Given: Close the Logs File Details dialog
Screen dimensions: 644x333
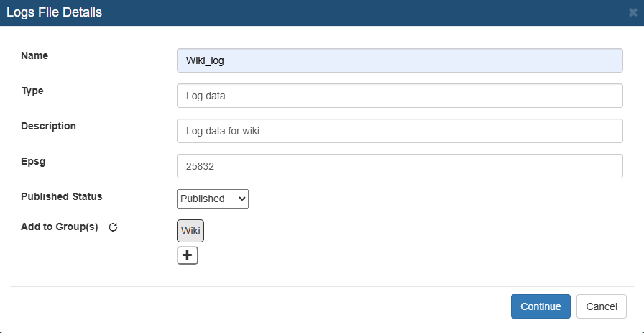Looking at the screenshot, I should [x=633, y=12].
